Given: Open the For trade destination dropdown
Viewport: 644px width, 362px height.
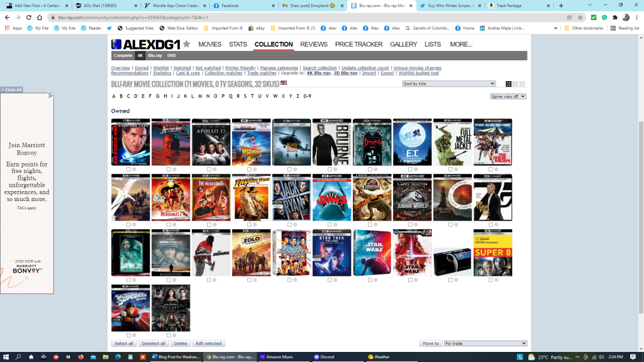Looking at the screenshot, I should [x=485, y=344].
